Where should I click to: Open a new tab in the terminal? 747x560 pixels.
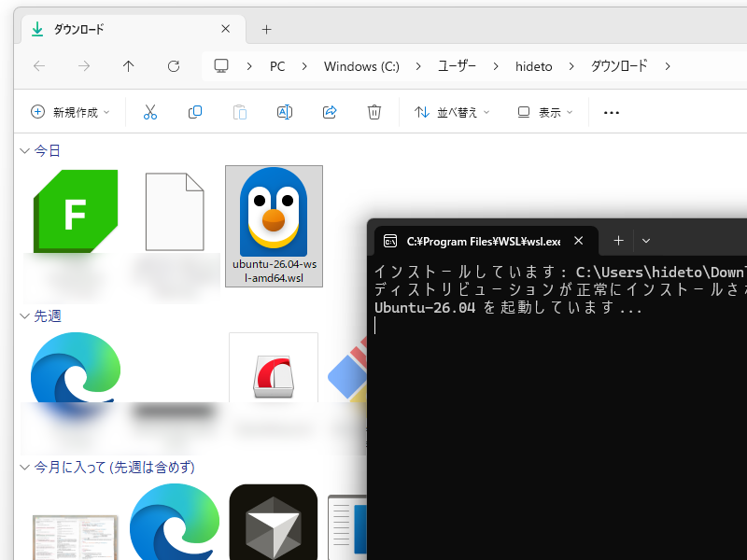pyautogui.click(x=618, y=241)
